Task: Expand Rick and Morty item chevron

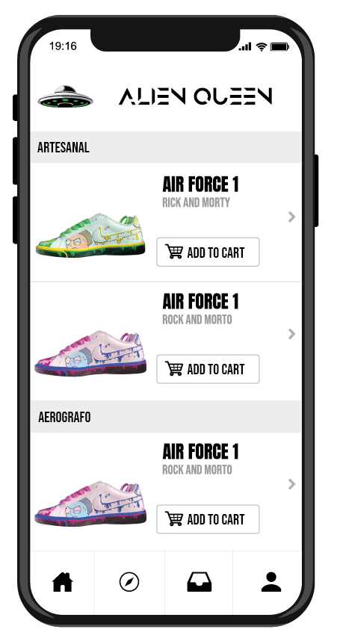Action: pos(291,217)
